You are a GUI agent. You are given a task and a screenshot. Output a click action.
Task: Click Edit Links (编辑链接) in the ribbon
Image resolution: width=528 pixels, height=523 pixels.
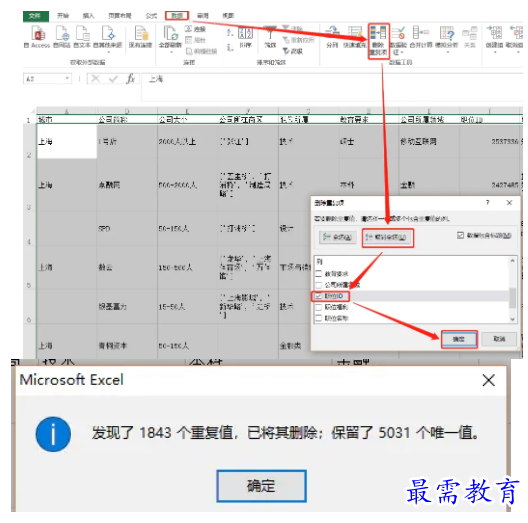point(201,52)
